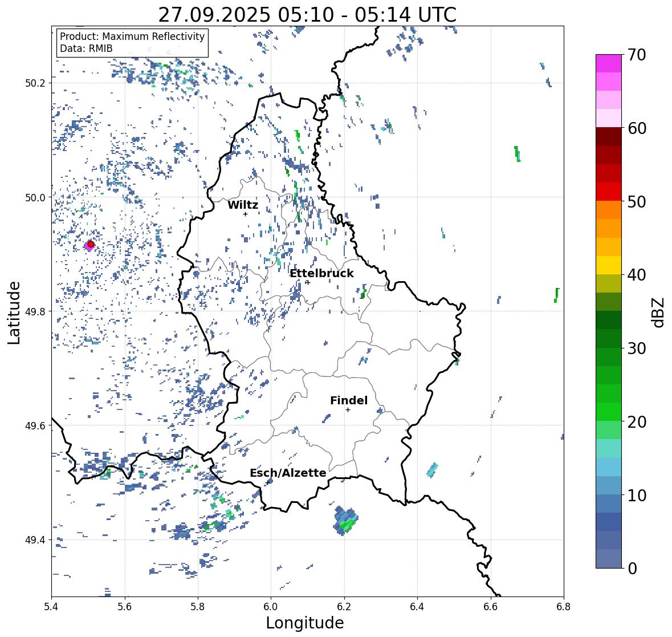The width and height of the screenshot is (672, 637).
Task: Pick the yellow colorbar swatch above 40
Action: (x=609, y=265)
